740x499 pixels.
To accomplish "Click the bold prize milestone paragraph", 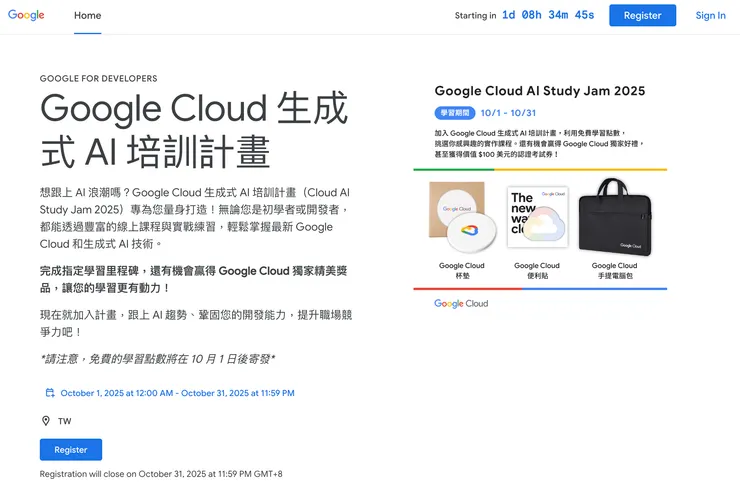I will (x=193, y=279).
